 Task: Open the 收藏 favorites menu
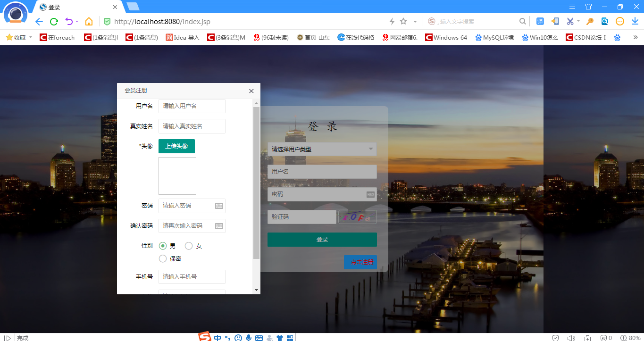[19, 37]
